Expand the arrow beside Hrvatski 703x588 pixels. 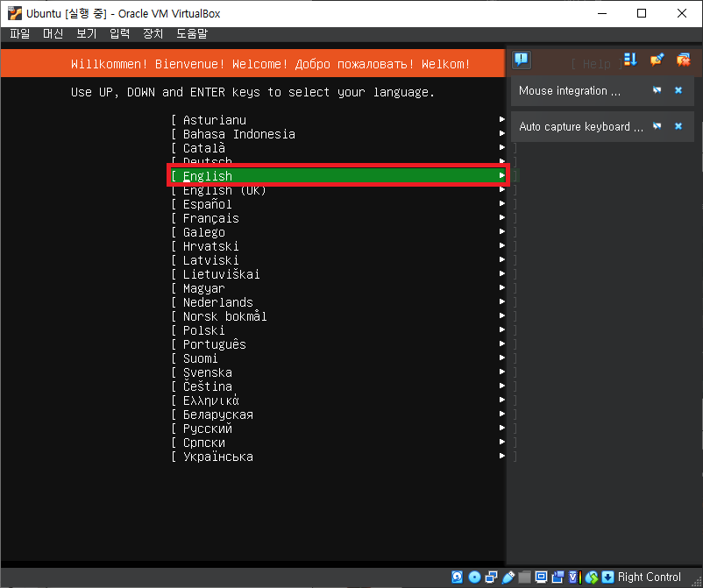click(x=502, y=245)
